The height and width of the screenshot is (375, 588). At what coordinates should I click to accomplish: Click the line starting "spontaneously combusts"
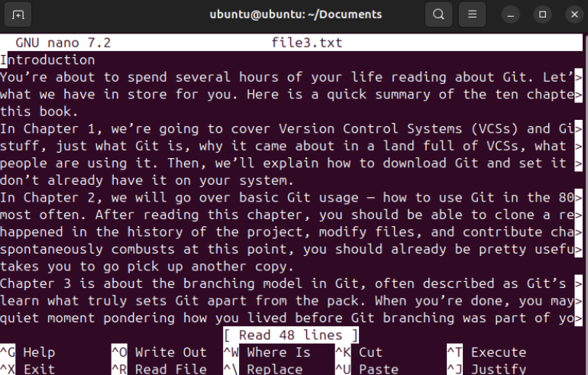(x=291, y=250)
